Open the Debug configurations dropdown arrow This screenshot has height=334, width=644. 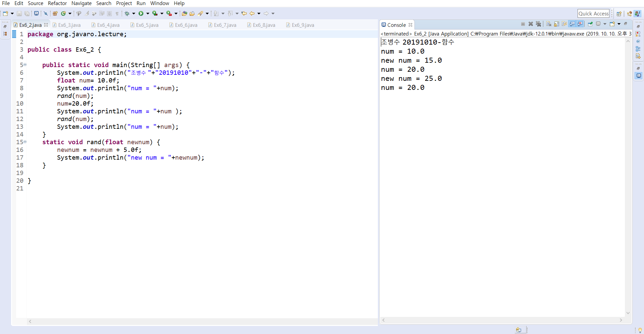[x=134, y=14]
